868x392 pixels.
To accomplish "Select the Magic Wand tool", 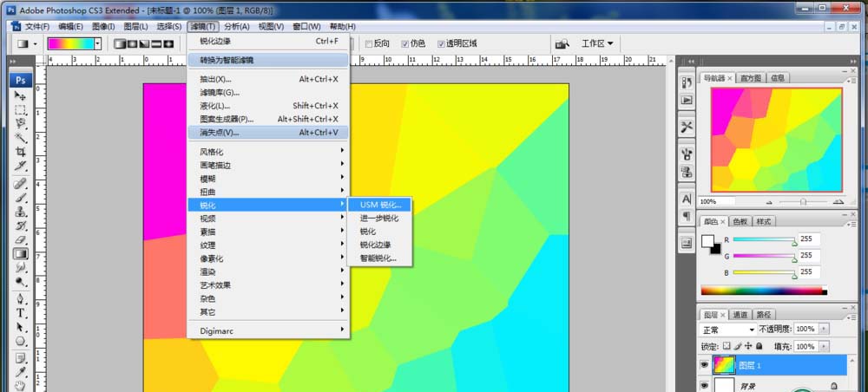I will pyautogui.click(x=21, y=139).
